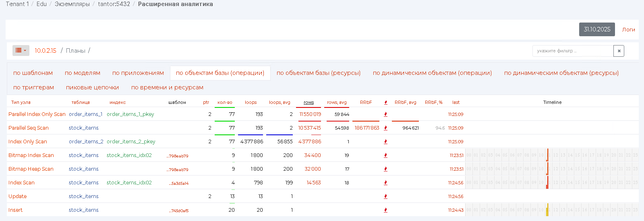The width and height of the screenshot is (644, 221).
Task: Click the flame icon in the Update row
Action: point(385,196)
